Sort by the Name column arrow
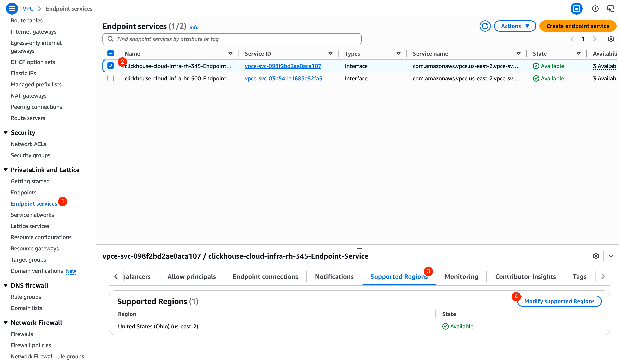619x364 pixels. point(230,54)
